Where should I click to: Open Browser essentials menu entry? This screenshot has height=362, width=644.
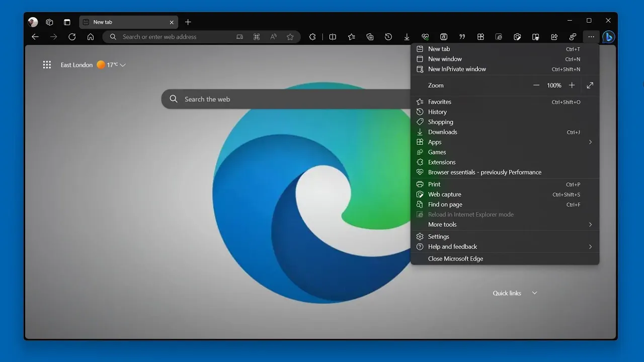point(505,172)
